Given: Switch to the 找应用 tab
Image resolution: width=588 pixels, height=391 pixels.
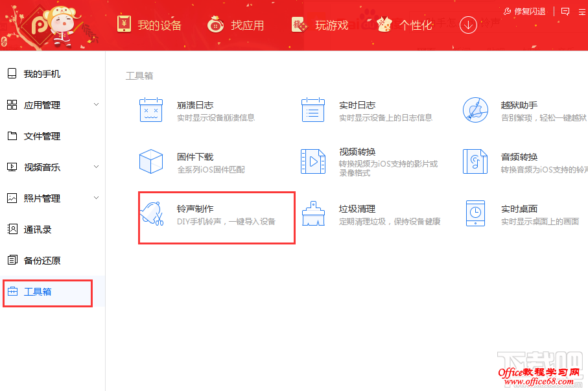Looking at the screenshot, I should point(236,25).
